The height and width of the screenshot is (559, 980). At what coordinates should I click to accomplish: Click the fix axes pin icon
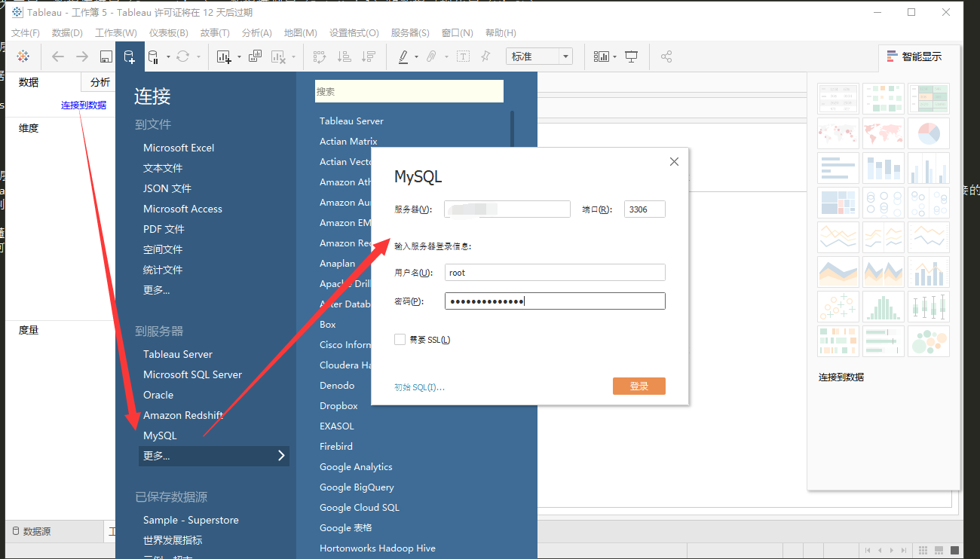coord(485,57)
